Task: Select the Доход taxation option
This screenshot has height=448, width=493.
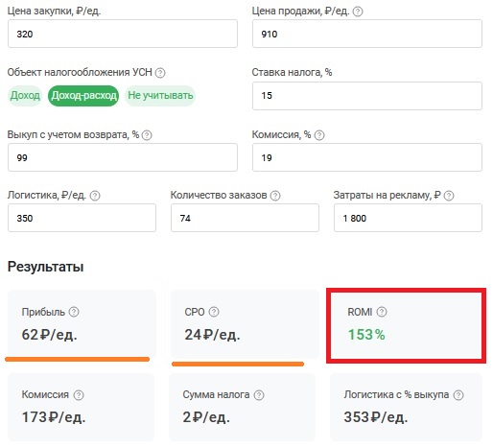Action: tap(25, 96)
